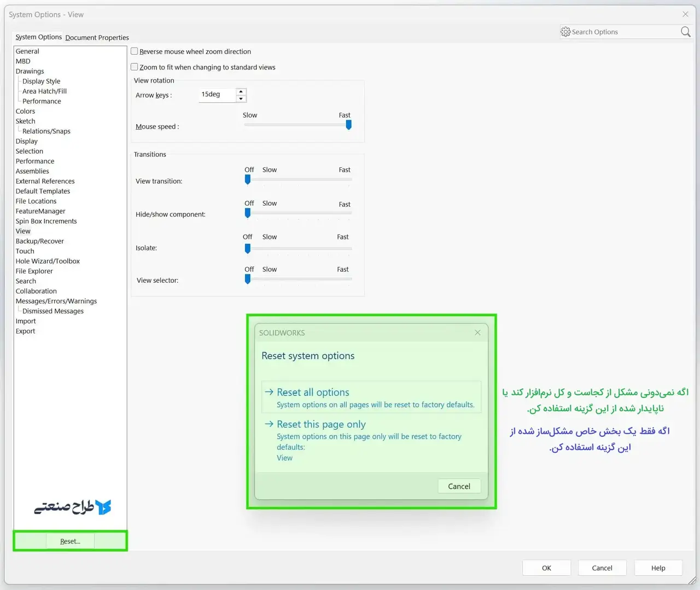Choose Reset this page only
Image resolution: width=700 pixels, height=590 pixels.
[x=320, y=424]
